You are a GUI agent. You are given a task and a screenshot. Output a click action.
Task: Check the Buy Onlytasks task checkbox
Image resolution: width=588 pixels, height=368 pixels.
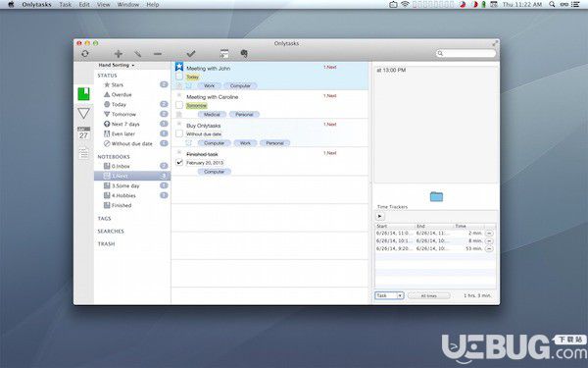click(179, 133)
